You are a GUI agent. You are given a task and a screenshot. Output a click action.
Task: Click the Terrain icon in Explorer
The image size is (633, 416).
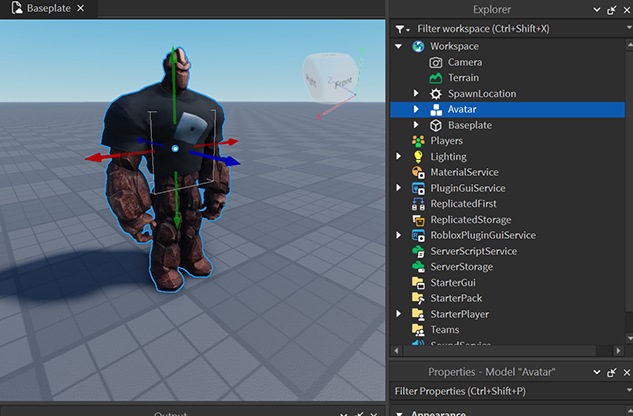(436, 78)
